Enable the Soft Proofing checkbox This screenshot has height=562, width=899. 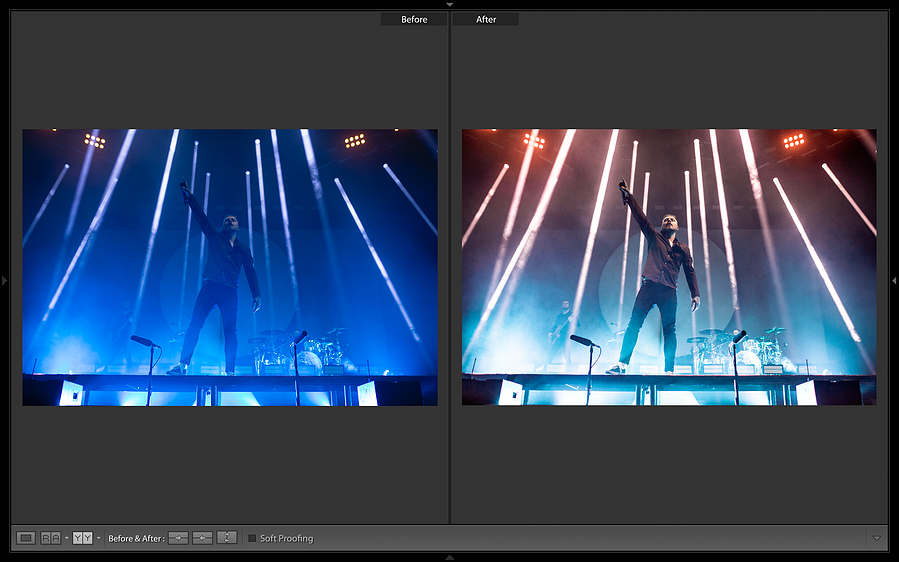(x=252, y=538)
